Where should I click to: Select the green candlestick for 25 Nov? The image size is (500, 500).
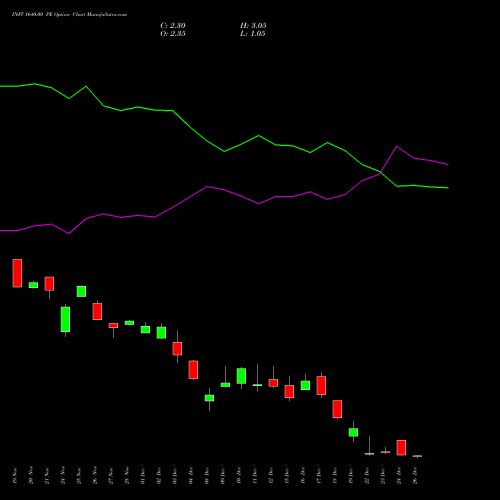point(81,291)
